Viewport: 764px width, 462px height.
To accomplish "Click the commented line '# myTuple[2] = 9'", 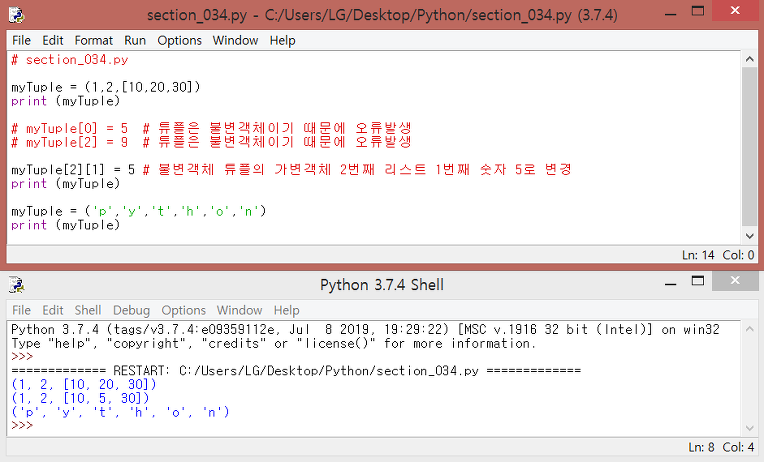I will coord(211,142).
